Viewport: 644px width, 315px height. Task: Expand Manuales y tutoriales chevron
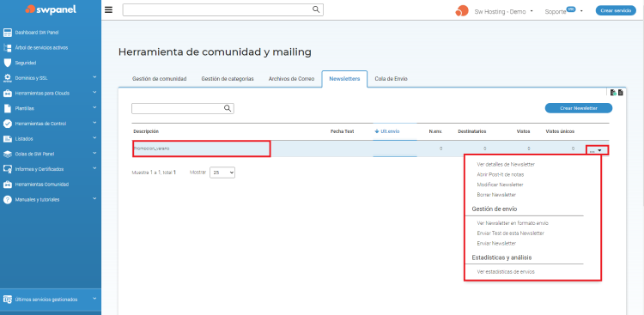pyautogui.click(x=94, y=198)
